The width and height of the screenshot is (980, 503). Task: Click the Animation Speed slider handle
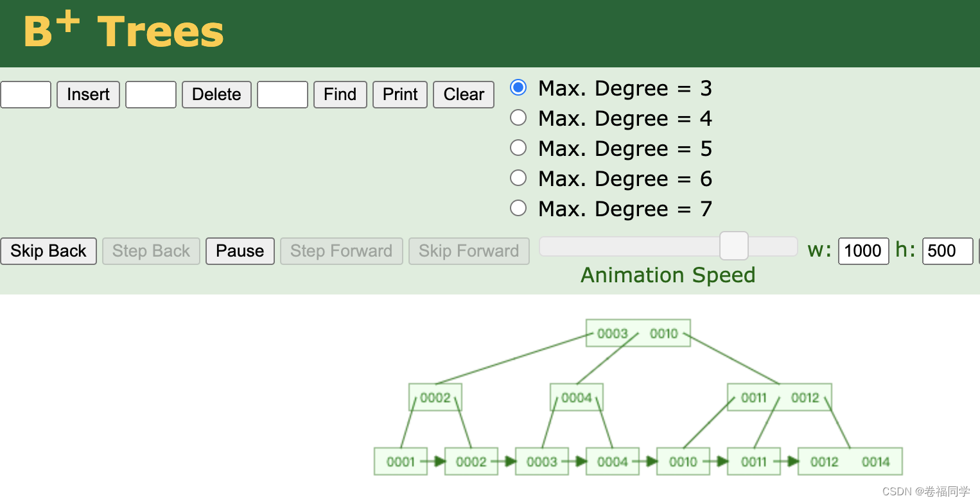pos(734,246)
